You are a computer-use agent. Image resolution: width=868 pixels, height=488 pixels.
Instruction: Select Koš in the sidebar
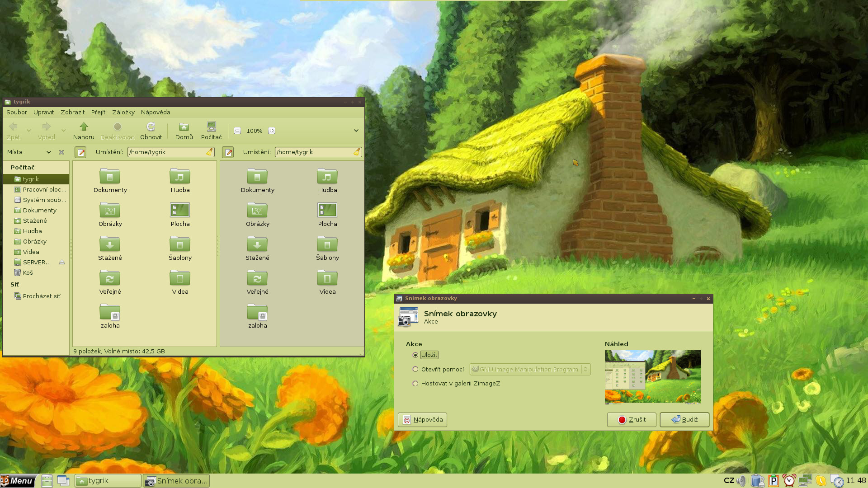point(36,272)
